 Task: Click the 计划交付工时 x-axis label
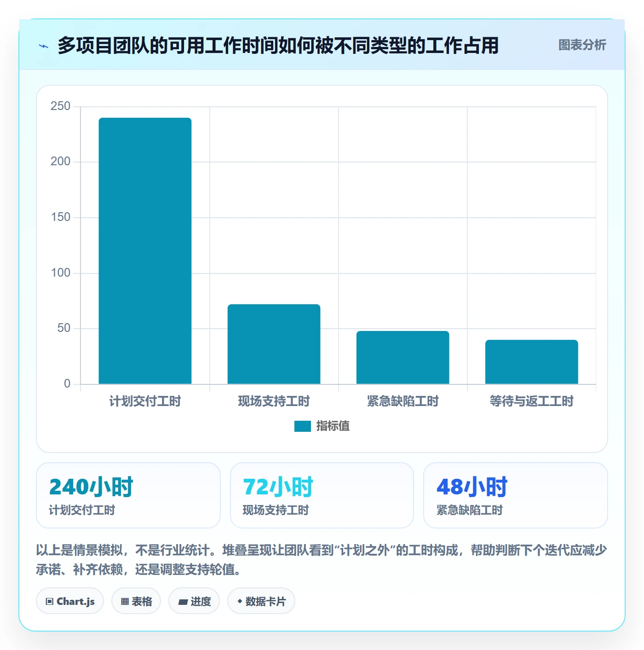(x=145, y=401)
